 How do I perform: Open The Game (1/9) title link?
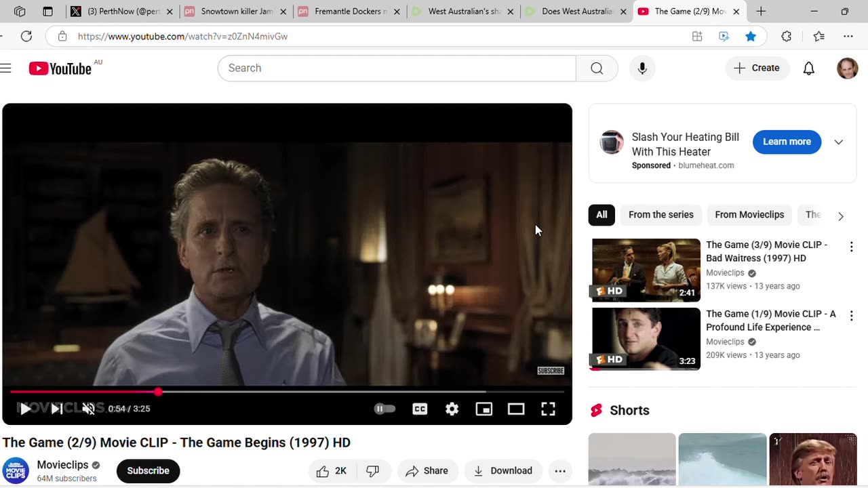[771, 321]
